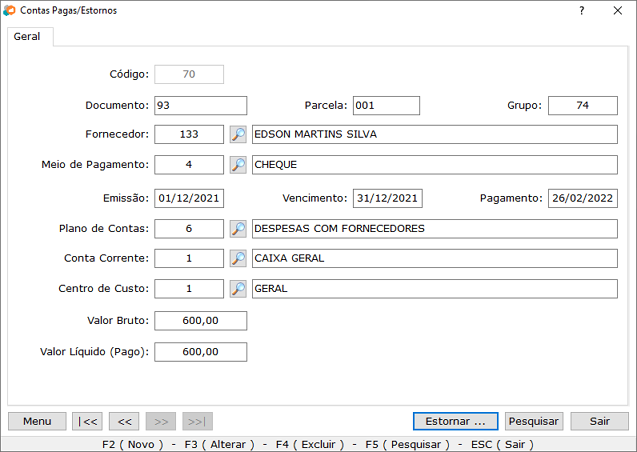Go to previous record with << button
Viewport: 637px width, 452px height.
coord(123,421)
